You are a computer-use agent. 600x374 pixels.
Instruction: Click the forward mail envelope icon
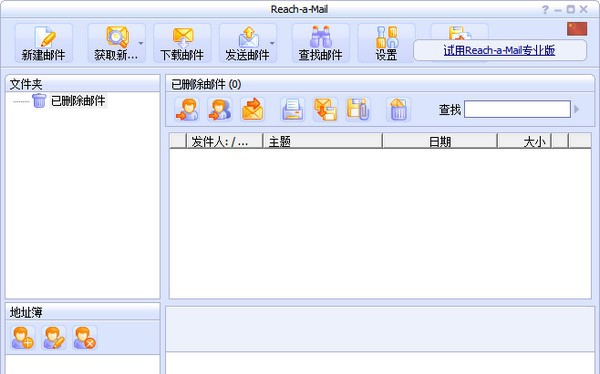pyautogui.click(x=253, y=109)
